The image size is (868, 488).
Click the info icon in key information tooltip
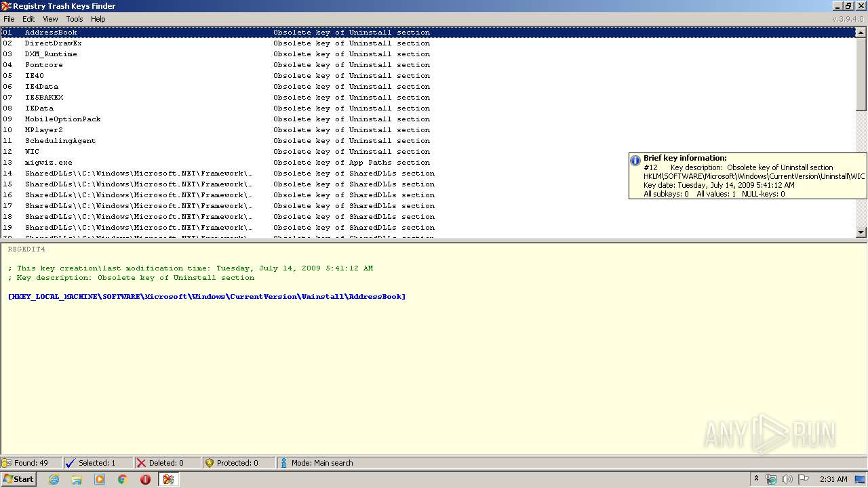(635, 161)
